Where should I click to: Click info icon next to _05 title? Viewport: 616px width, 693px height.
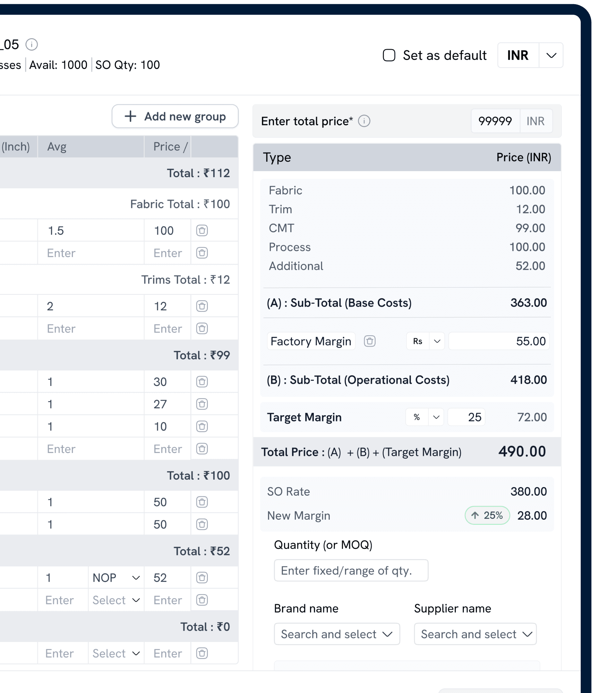[x=31, y=44]
